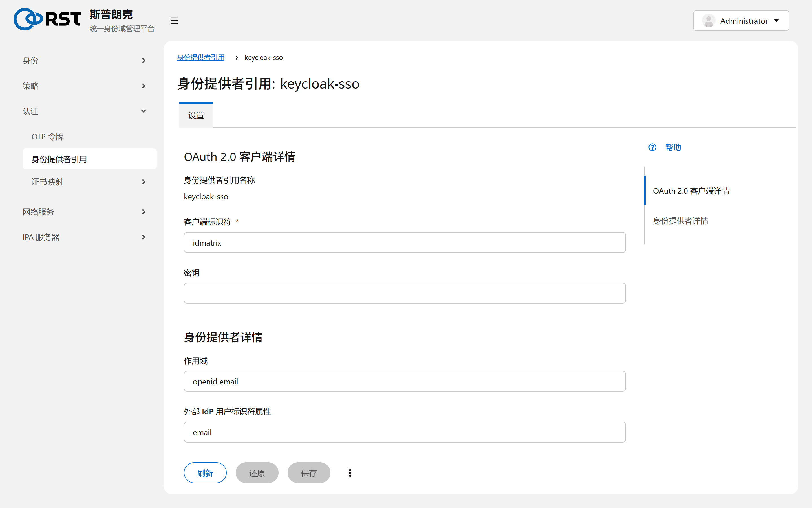
Task: Click the keycloak-sso name value
Action: tap(206, 196)
